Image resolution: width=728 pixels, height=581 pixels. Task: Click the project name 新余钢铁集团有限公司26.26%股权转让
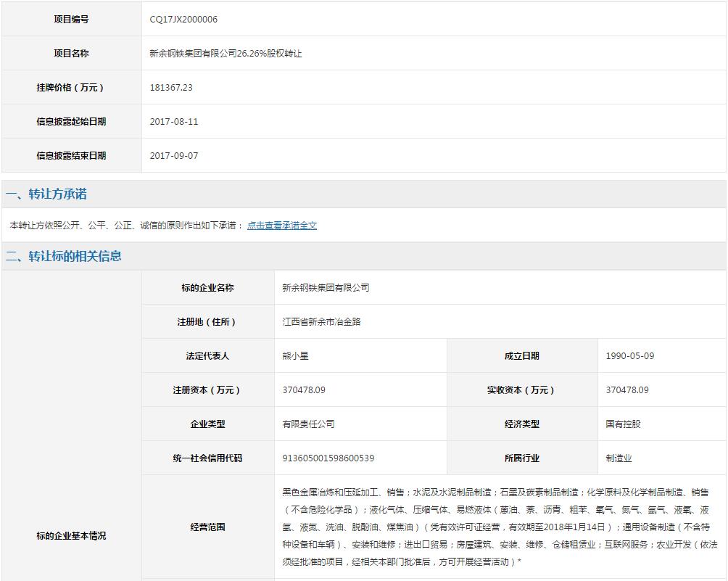226,54
